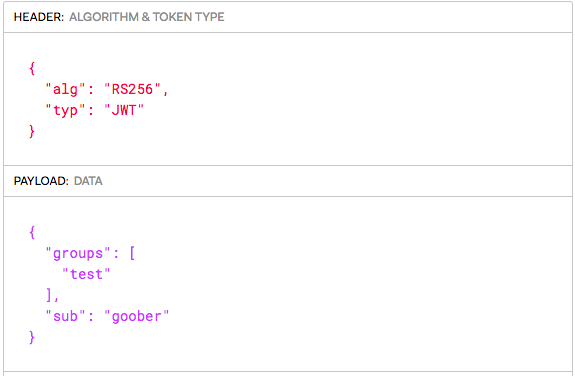Place cursor on the "JWT" value
Viewport: 575px width, 376px height.
click(124, 110)
